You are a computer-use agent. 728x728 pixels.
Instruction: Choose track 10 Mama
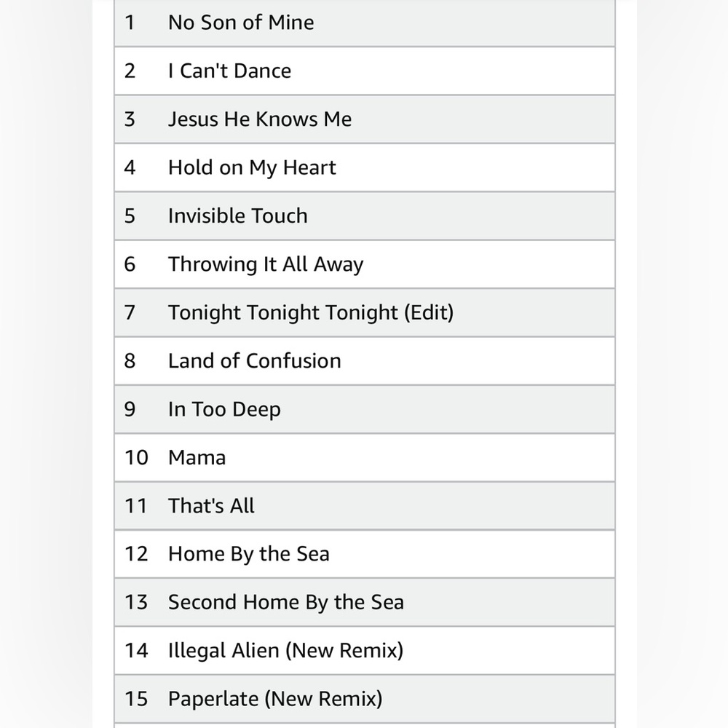365,457
